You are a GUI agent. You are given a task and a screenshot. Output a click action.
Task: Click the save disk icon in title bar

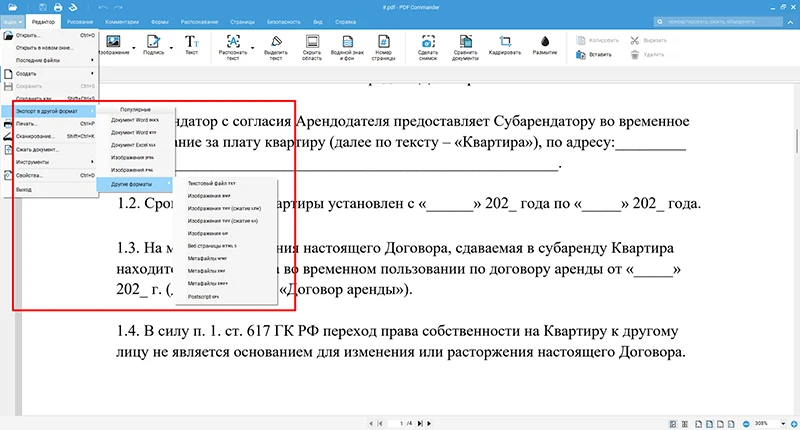43,7
